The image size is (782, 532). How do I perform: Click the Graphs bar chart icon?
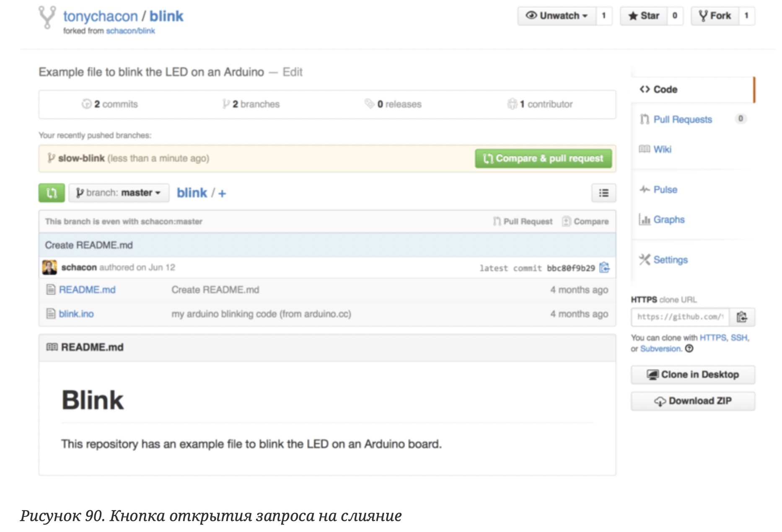point(645,219)
